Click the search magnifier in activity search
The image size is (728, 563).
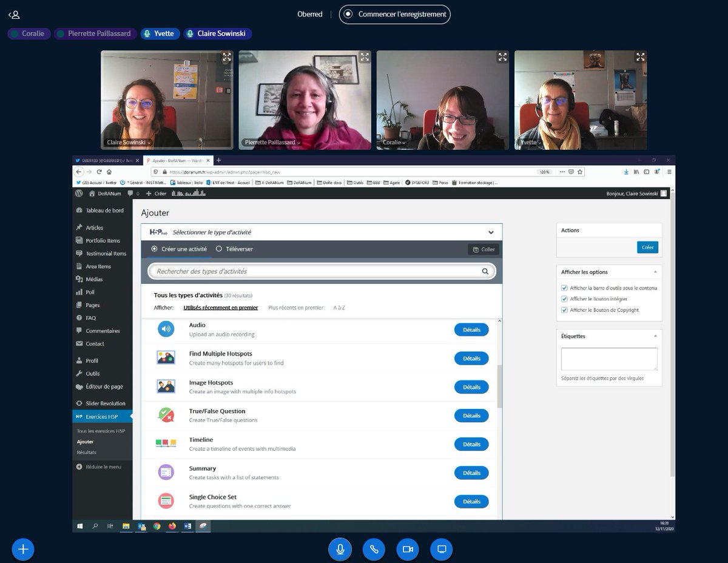tap(485, 271)
